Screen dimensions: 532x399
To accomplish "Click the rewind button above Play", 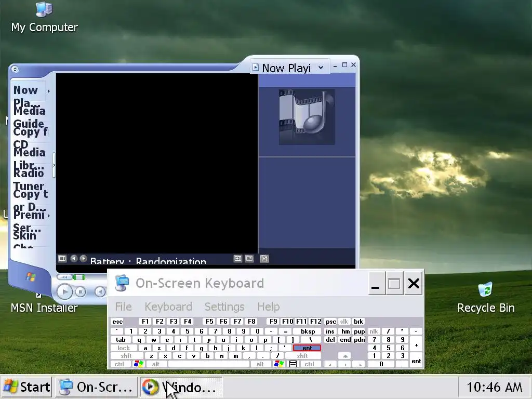I will point(64,277).
